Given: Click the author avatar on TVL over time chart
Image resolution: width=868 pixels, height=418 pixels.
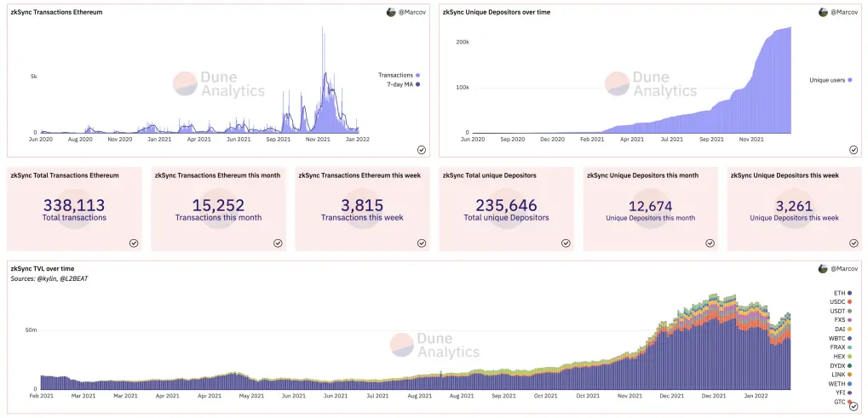Looking at the screenshot, I should pos(823,269).
